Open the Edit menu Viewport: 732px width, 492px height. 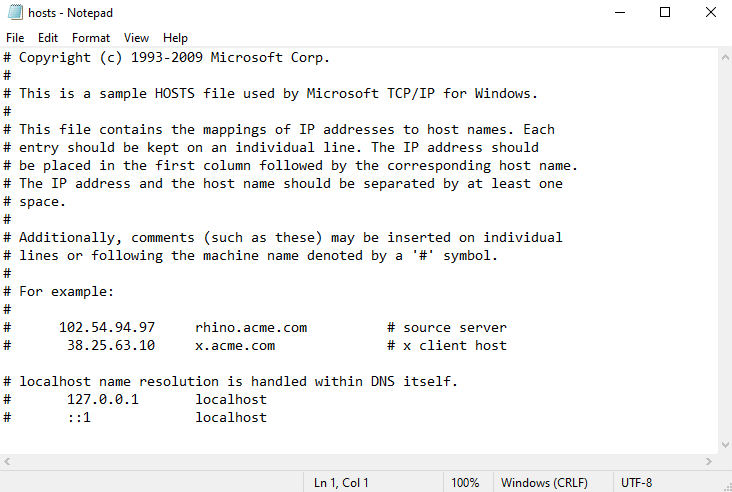click(x=48, y=38)
